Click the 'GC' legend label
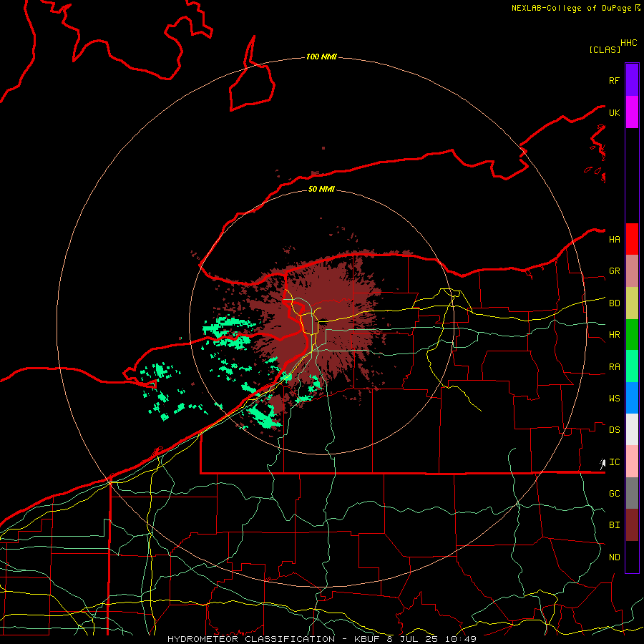This screenshot has width=644, height=644. (x=614, y=494)
